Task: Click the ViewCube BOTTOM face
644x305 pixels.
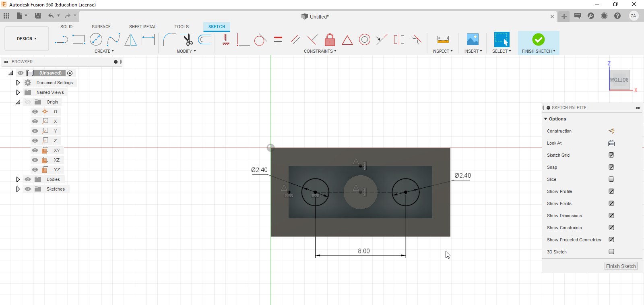Action: coord(619,80)
